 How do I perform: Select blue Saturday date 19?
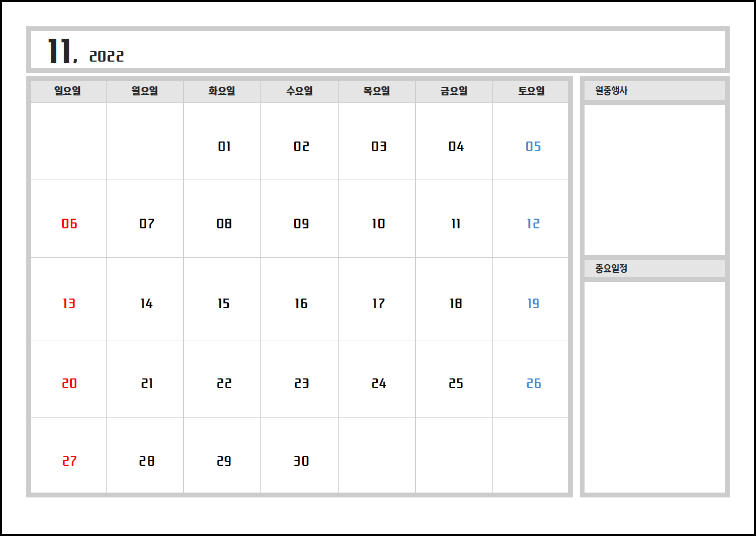pyautogui.click(x=533, y=303)
